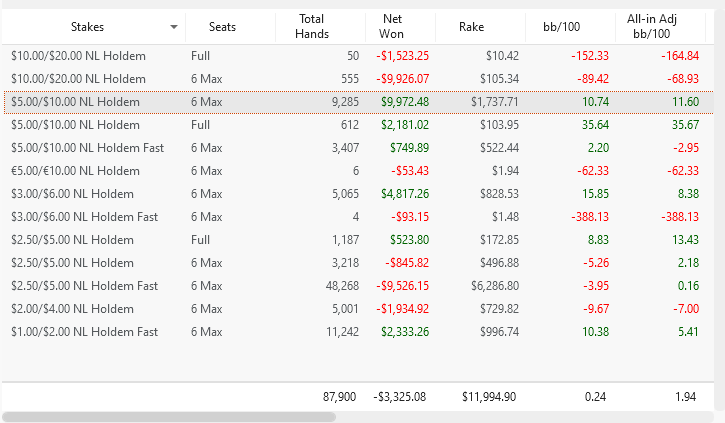725x423 pixels.
Task: Sort by All-in Adj bb/100 header
Action: click(x=661, y=27)
